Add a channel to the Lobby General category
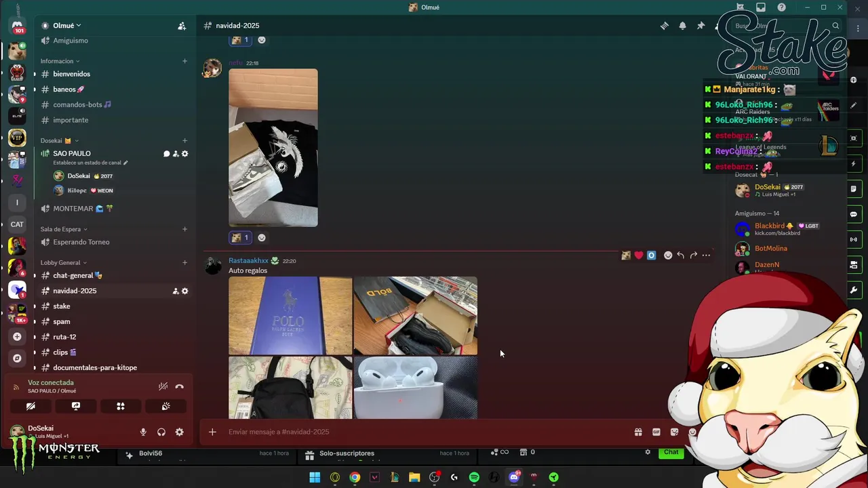This screenshot has width=868, height=488. pos(184,262)
